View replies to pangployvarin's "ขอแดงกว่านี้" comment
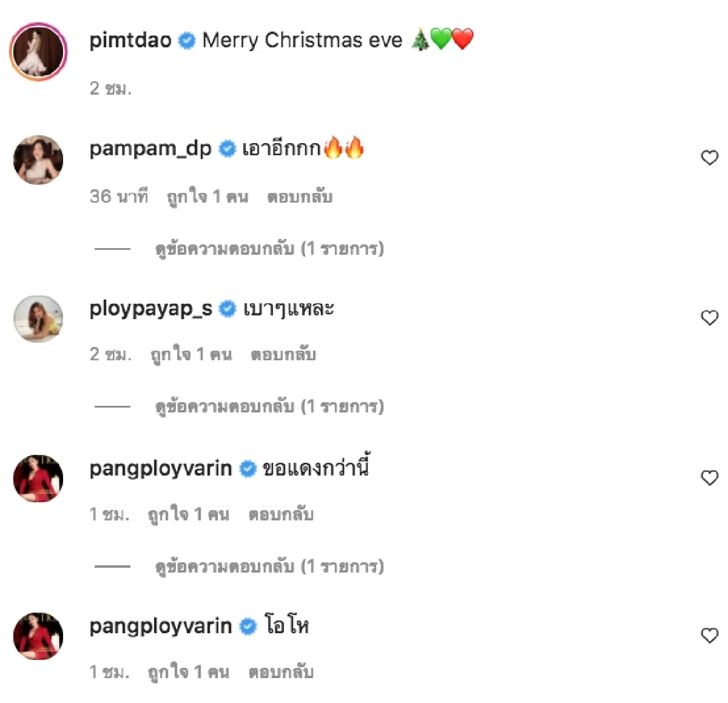 pyautogui.click(x=269, y=567)
